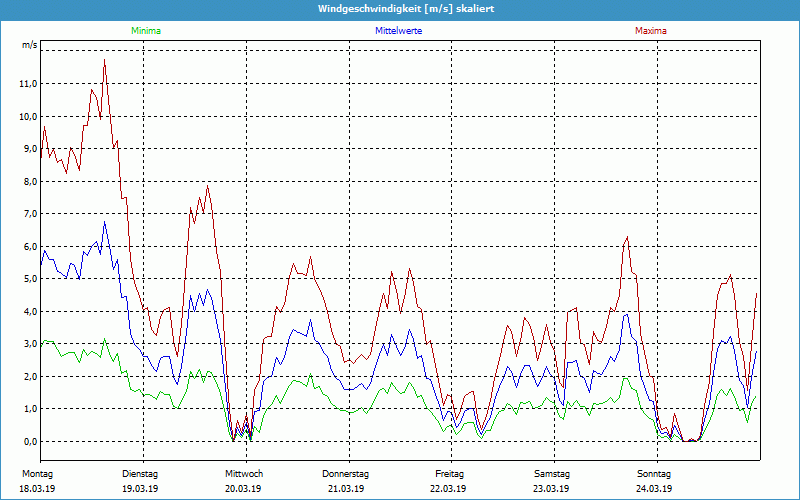Viewport: 800px width, 500px height.
Task: Select the blue "Mittelwerte" legend label
Action: click(x=398, y=31)
